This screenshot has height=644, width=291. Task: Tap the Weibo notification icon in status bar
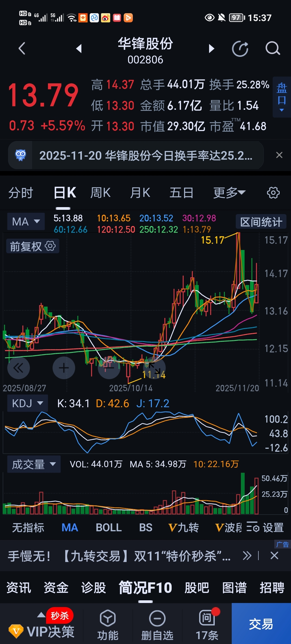point(106,18)
